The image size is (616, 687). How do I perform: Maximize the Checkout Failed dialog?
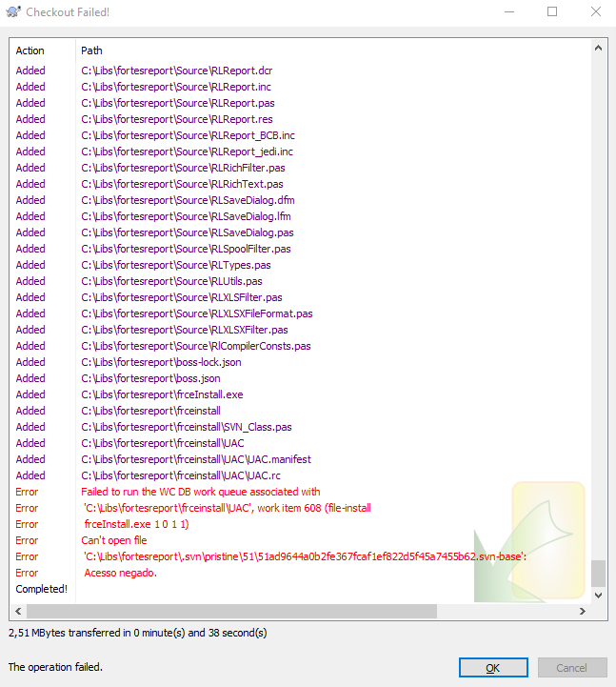[x=552, y=11]
